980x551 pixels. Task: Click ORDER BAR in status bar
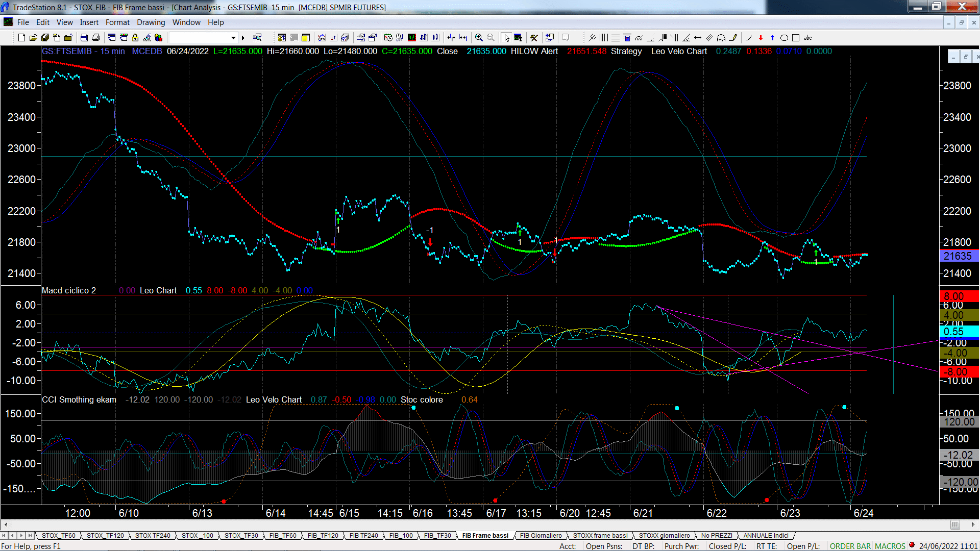850,546
